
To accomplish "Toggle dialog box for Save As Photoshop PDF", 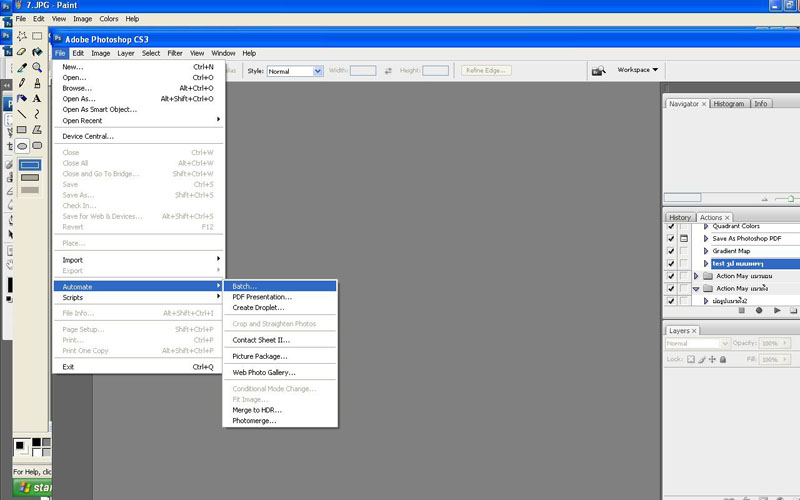I will pos(684,238).
